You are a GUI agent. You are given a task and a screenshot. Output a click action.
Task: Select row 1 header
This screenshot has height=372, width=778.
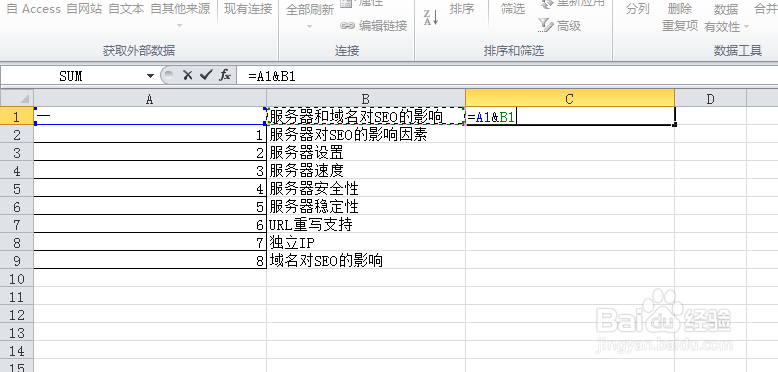(x=17, y=117)
